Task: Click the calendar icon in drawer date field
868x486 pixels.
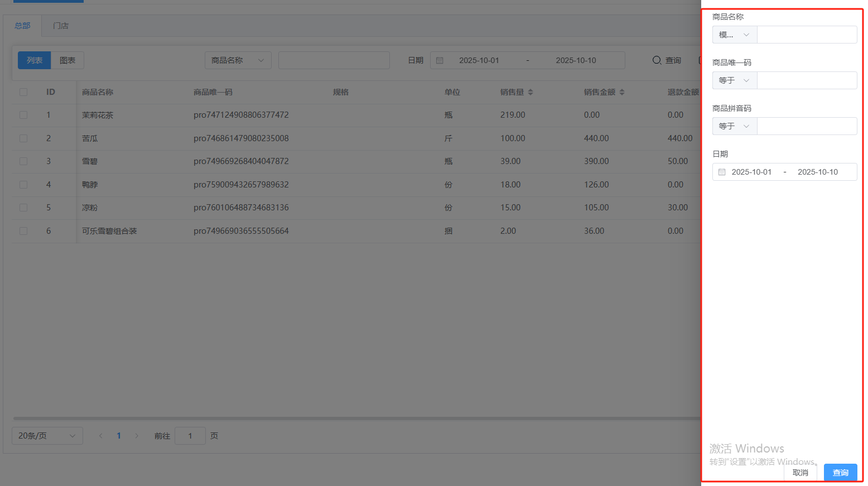Action: click(x=722, y=172)
